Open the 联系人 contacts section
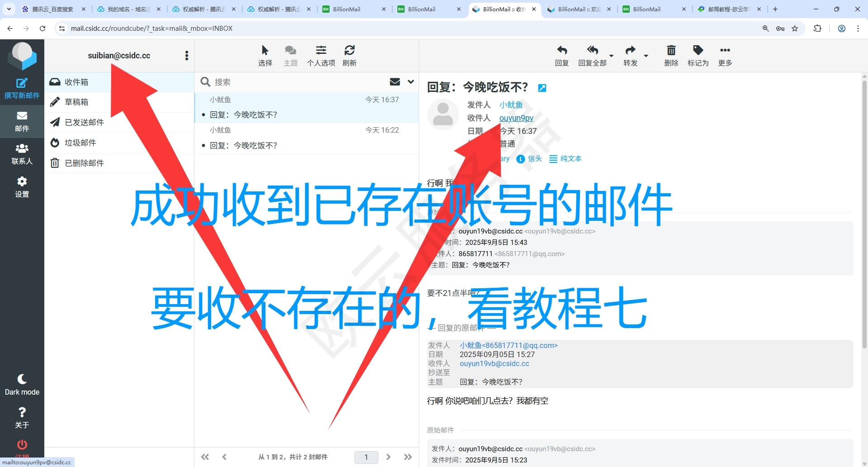The height and width of the screenshot is (467, 868). 22,154
